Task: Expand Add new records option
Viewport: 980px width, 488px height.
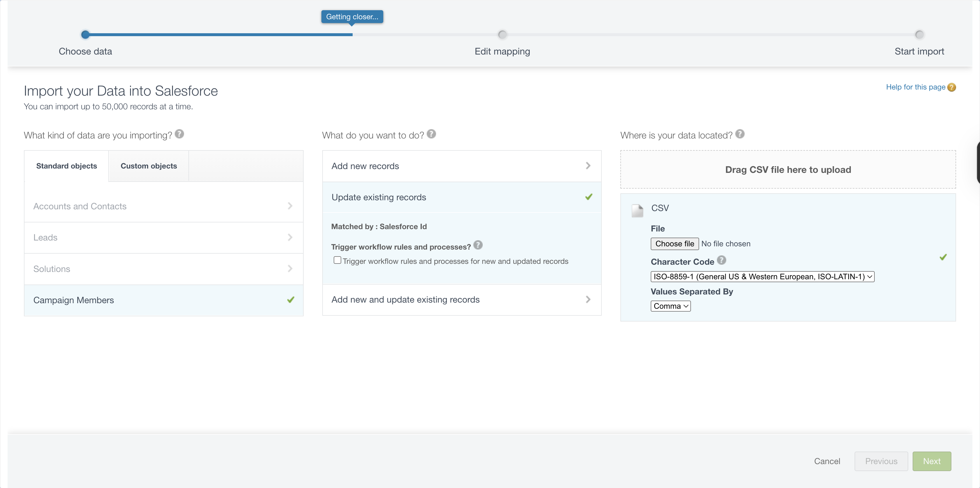Action: pos(461,166)
